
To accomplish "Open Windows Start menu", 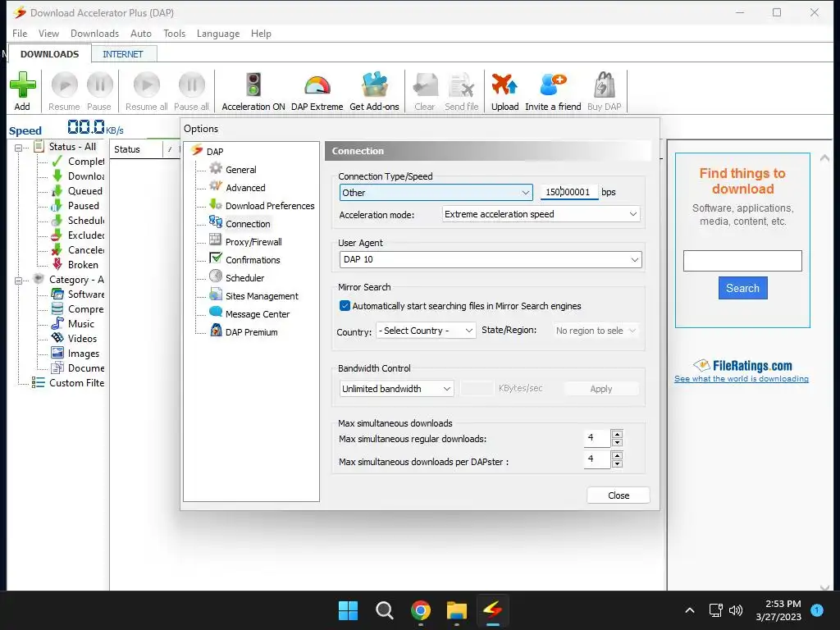I will [x=348, y=610].
